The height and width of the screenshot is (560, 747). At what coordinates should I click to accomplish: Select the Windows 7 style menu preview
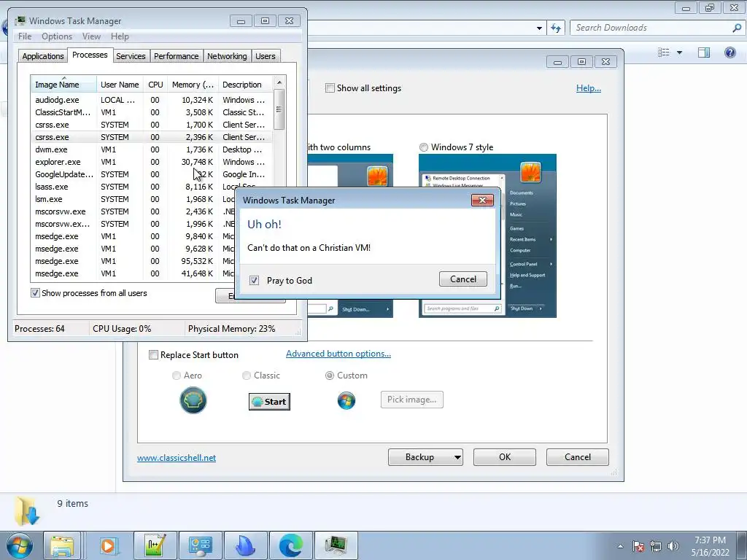[x=487, y=236]
